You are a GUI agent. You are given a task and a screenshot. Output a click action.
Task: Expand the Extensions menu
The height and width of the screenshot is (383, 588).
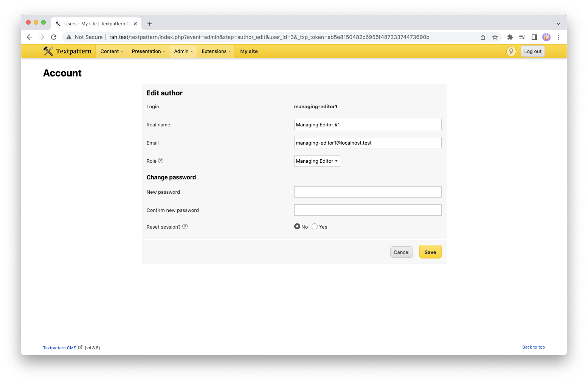(x=216, y=51)
